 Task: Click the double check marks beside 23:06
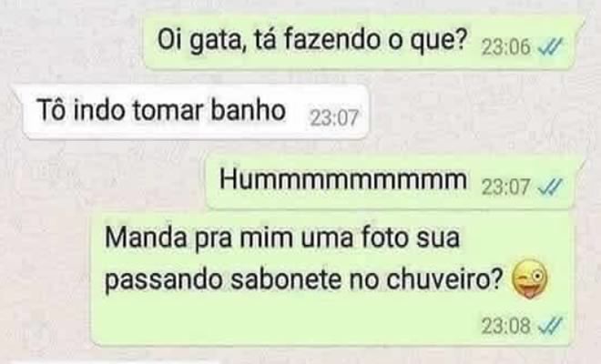pos(550,47)
